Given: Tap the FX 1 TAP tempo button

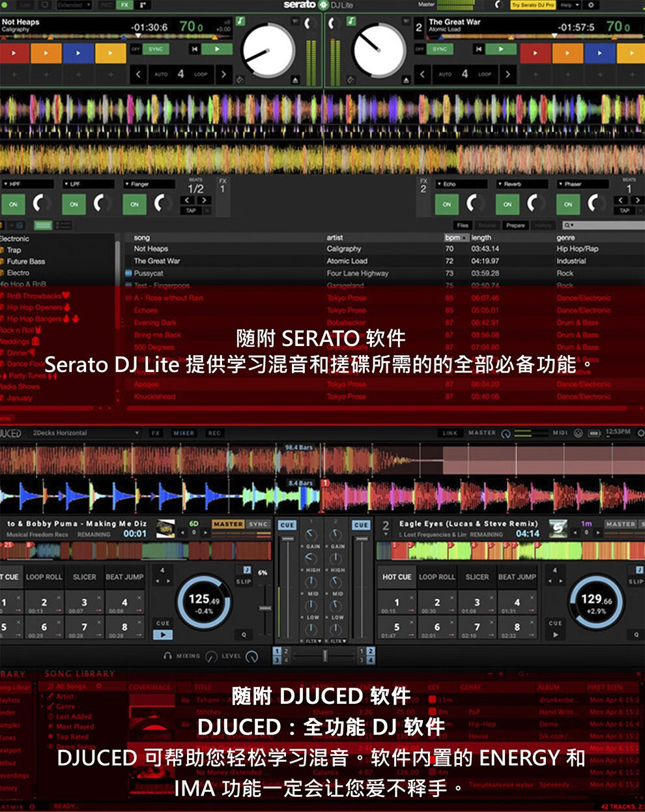Looking at the screenshot, I should (x=190, y=210).
